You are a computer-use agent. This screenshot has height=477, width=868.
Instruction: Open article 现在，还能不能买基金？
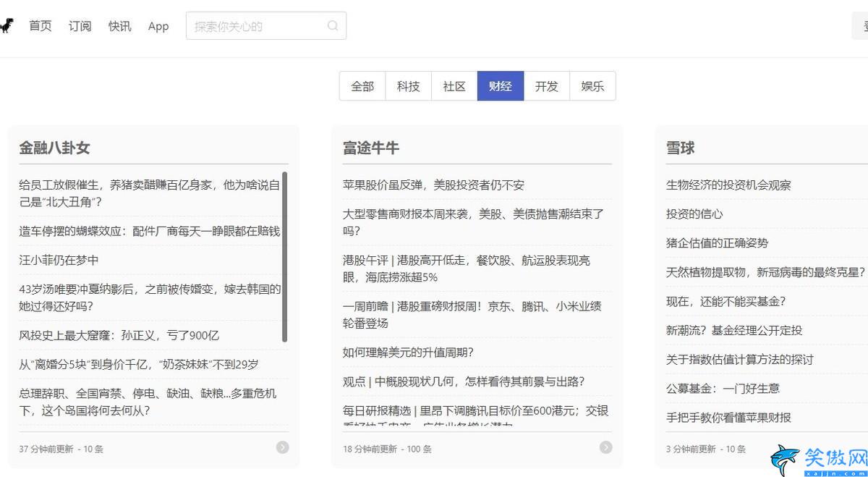point(726,301)
